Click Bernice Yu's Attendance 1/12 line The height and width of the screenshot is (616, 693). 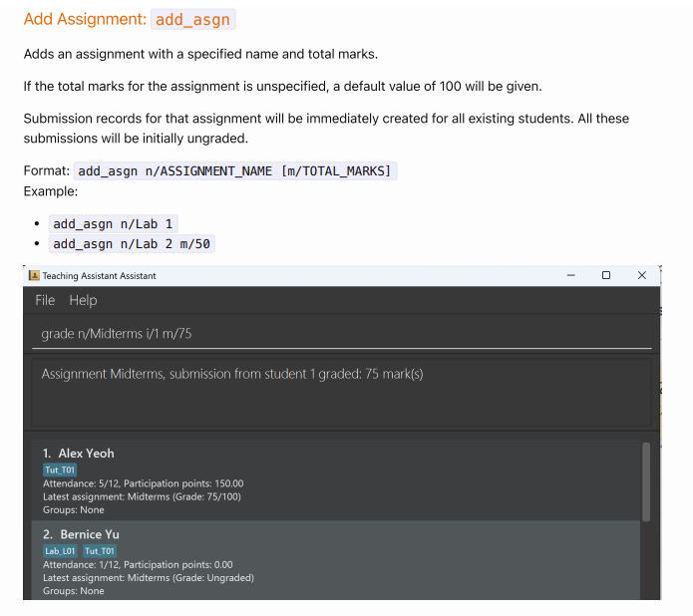click(x=138, y=565)
